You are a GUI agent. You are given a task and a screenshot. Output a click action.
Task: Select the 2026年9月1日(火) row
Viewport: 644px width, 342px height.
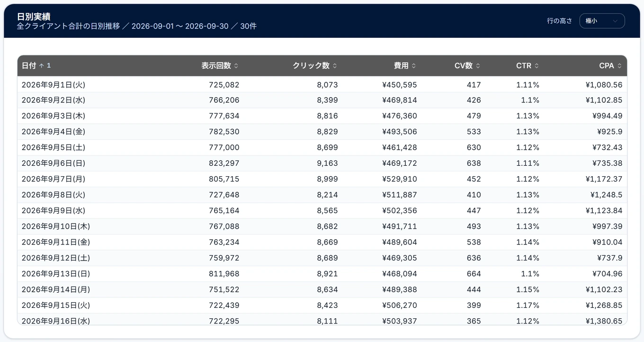(322, 84)
